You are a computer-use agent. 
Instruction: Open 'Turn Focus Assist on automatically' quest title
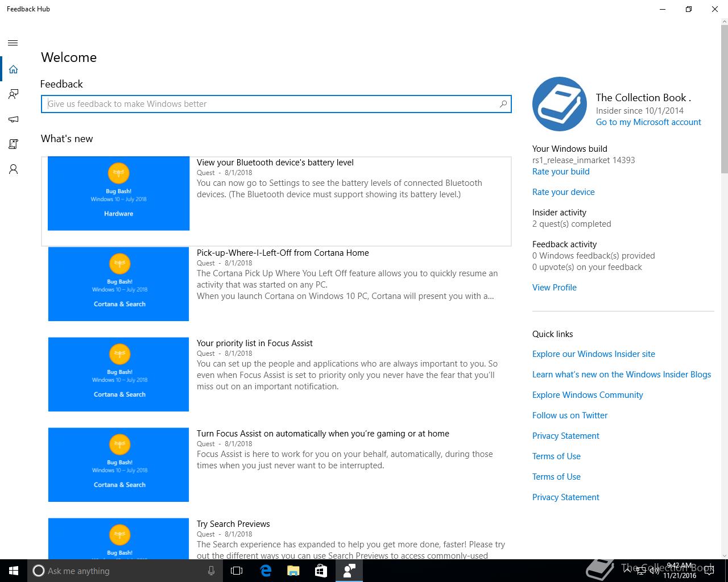(323, 434)
